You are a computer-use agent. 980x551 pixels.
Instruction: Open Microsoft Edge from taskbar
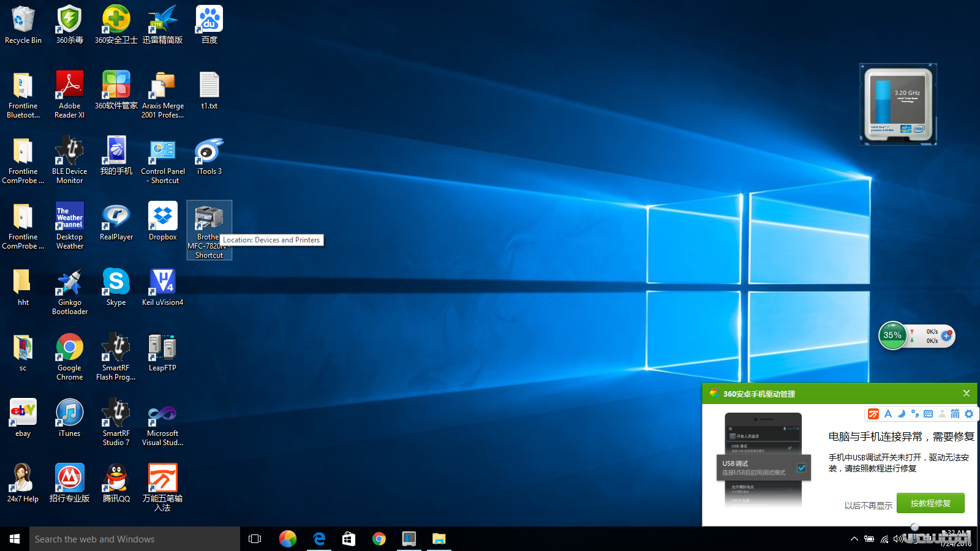(318, 539)
